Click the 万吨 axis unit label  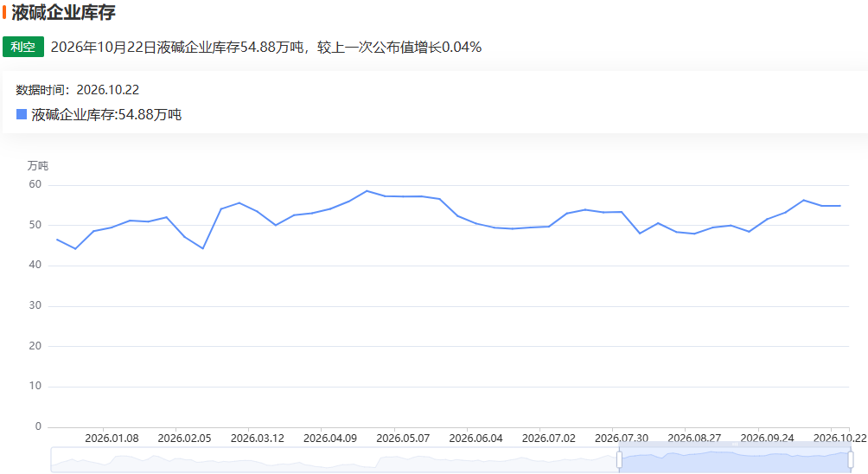click(x=38, y=165)
